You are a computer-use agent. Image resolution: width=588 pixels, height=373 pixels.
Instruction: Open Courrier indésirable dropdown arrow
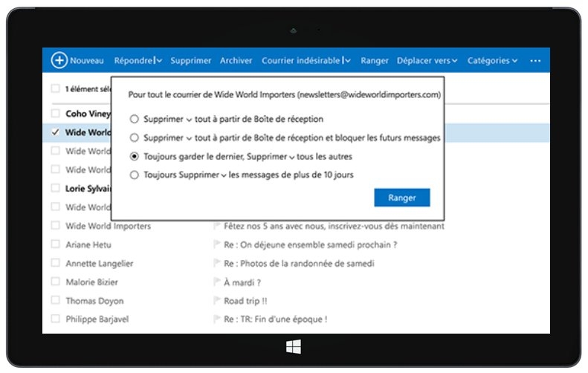tap(348, 61)
